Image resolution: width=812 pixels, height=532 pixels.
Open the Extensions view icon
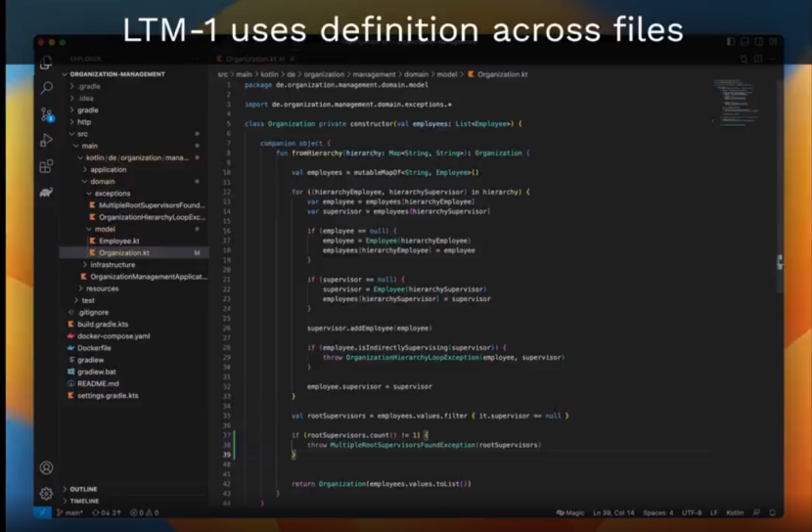coord(46,167)
